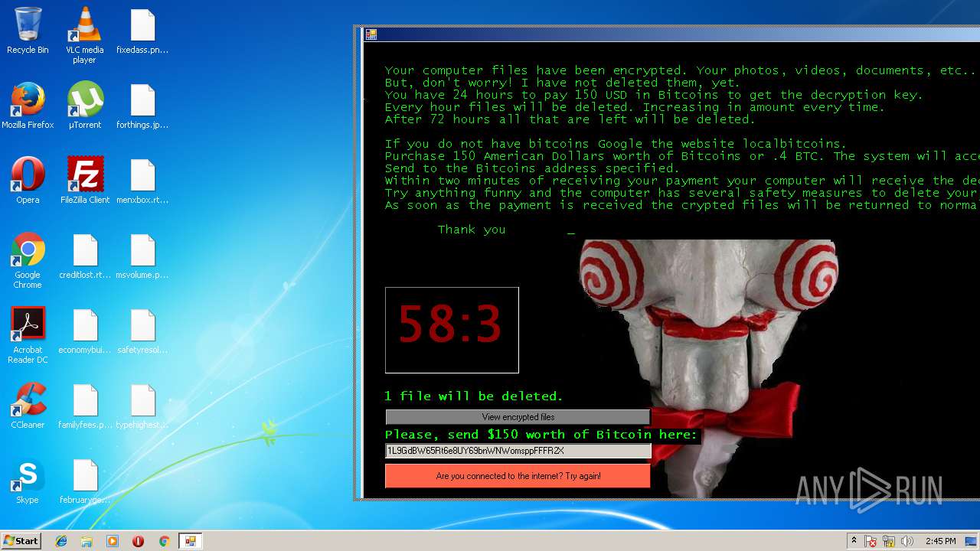
Task: Click the View encrypted files button
Action: click(518, 417)
